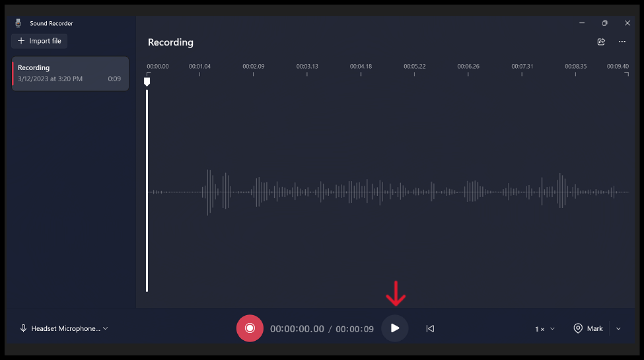Screen dimensions: 644x360
Task: Click the 00:09.40 timeline label
Action: coord(618,66)
